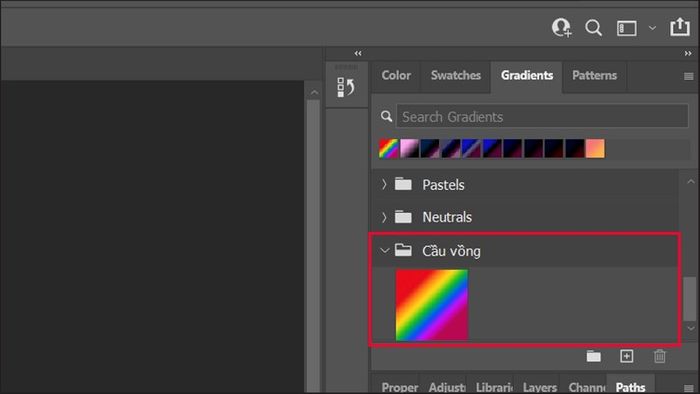Image resolution: width=700 pixels, height=394 pixels.
Task: Click the delete gradient trash icon
Action: point(660,356)
